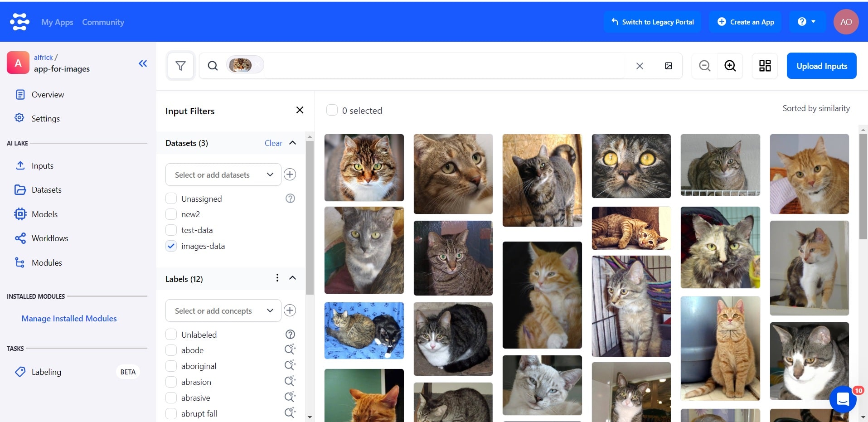868x422 pixels.
Task: Open Select or add concepts dropdown
Action: point(223,310)
